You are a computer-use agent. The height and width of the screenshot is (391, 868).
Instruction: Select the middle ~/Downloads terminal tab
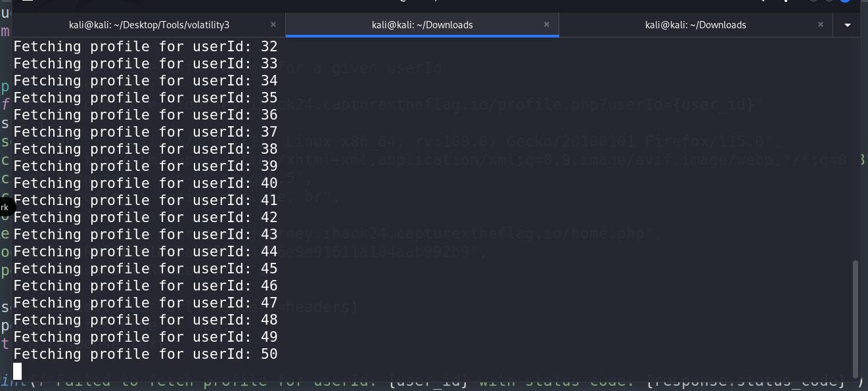[x=422, y=25]
